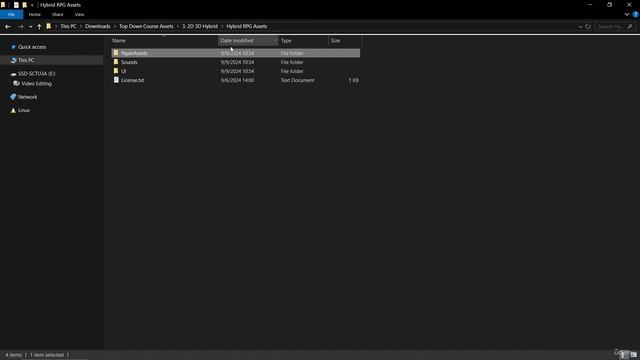640x360 pixels.
Task: Click the folder icon in the address bar
Action: click(x=49, y=26)
